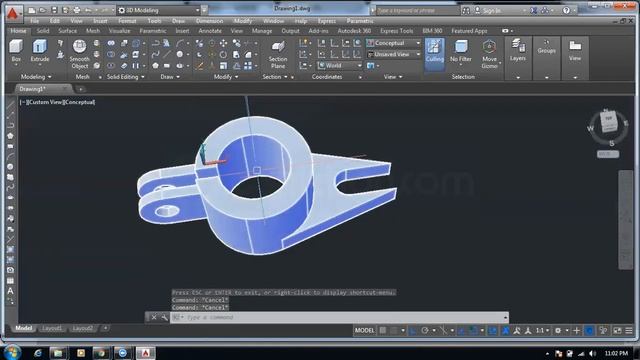The width and height of the screenshot is (640, 360).
Task: Expand the Modeling panel
Action: pyautogui.click(x=36, y=77)
